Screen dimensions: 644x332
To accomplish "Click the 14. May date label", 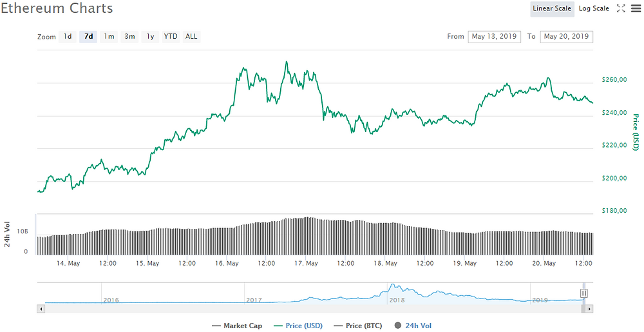I will click(68, 264).
